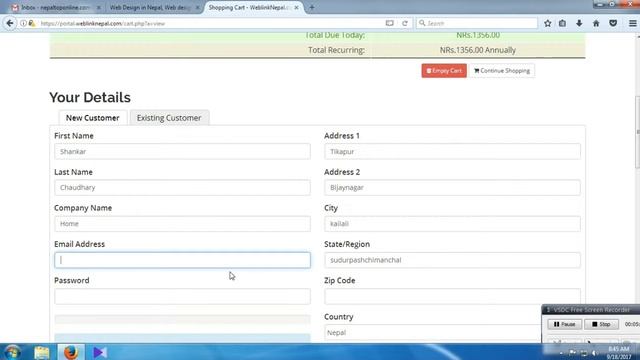Image resolution: width=640 pixels, height=360 pixels.
Task: Open the bookmarks list icon
Action: (x=562, y=23)
